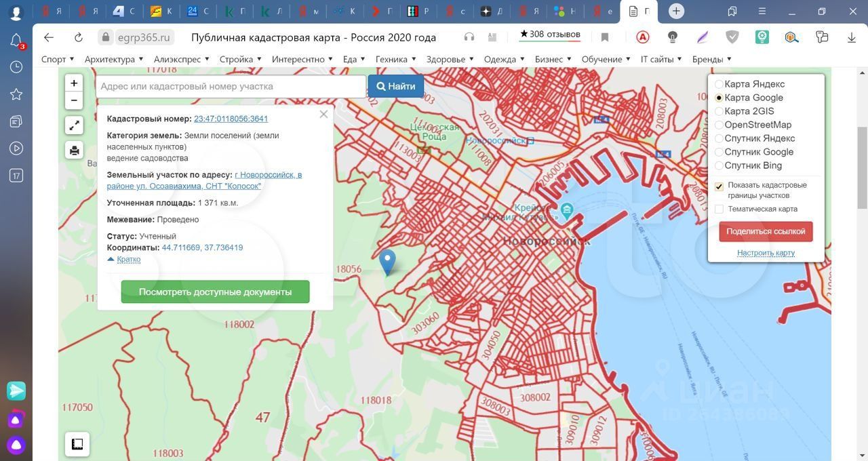This screenshot has height=461, width=868.
Task: Open favorites star in sidebar
Action: 16,94
